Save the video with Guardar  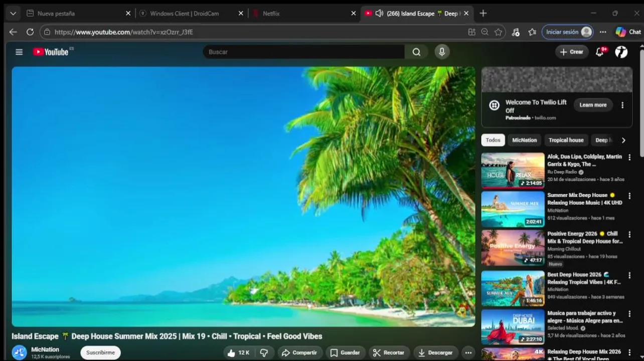coord(345,352)
